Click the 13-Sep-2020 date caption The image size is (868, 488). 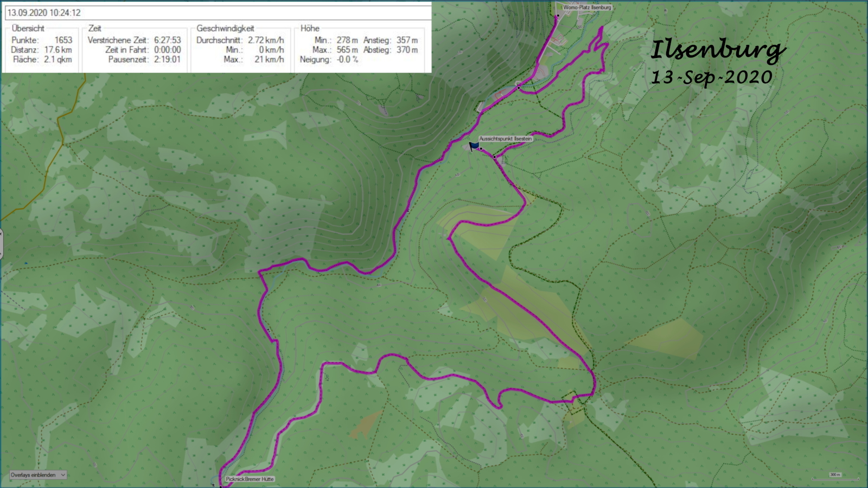(712, 78)
